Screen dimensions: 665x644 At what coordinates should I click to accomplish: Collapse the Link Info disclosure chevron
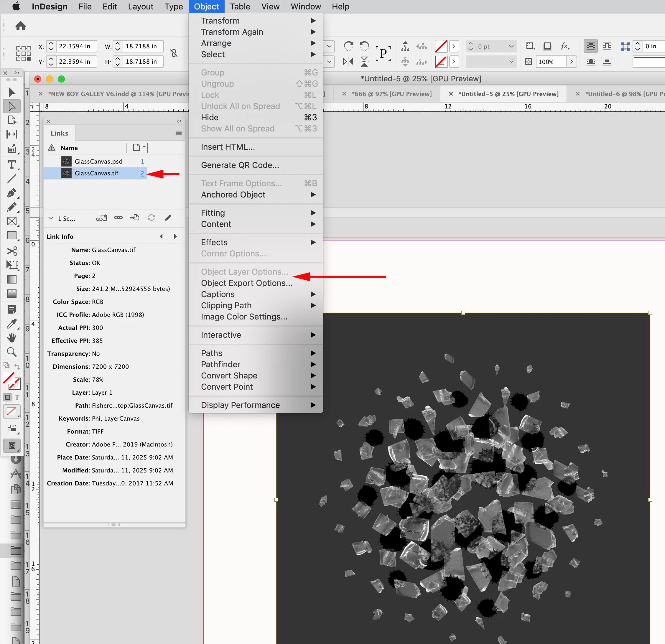(51, 218)
